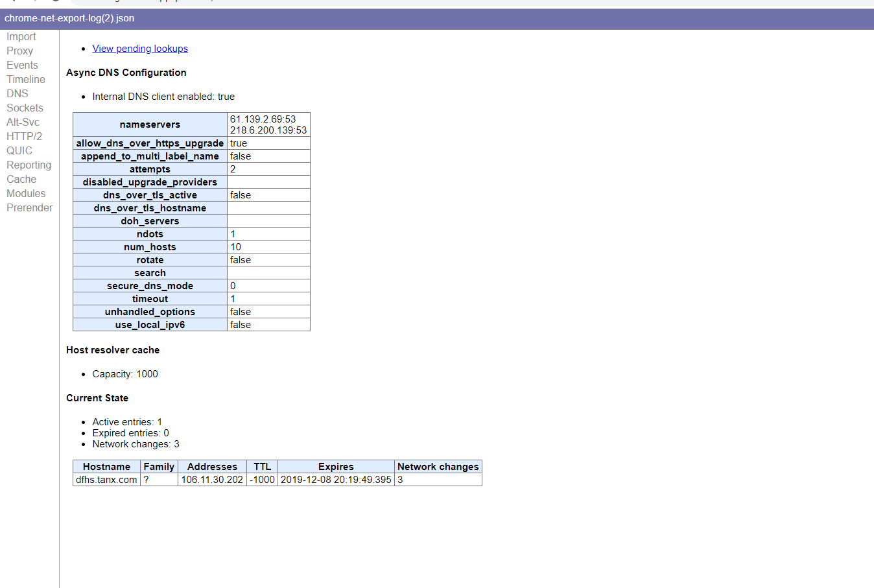The image size is (874, 588).
Task: Click the search row label
Action: click(150, 273)
